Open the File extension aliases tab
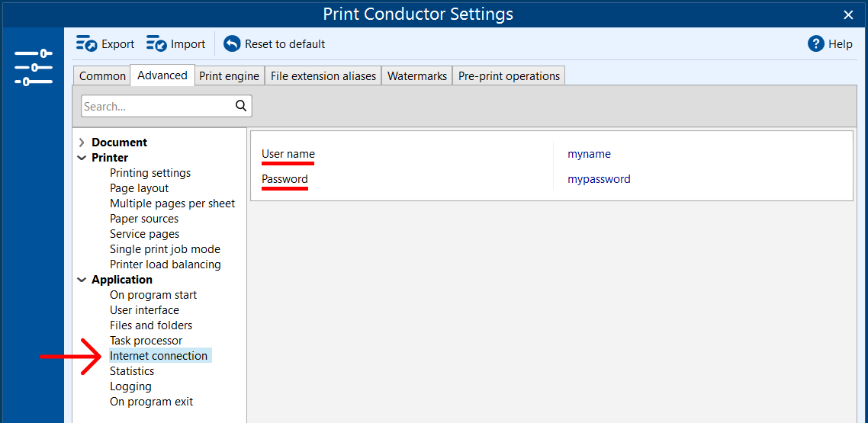 tap(323, 75)
